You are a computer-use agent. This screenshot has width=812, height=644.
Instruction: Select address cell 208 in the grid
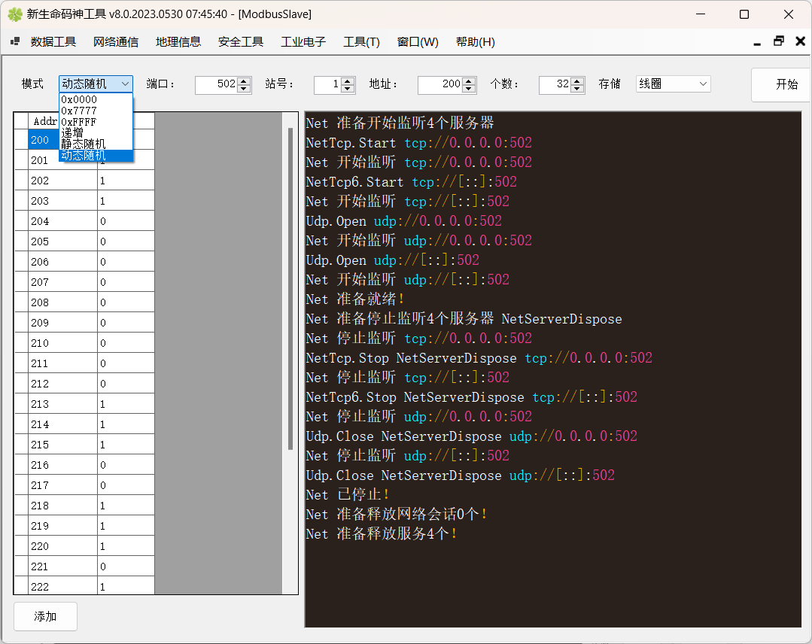tap(62, 302)
